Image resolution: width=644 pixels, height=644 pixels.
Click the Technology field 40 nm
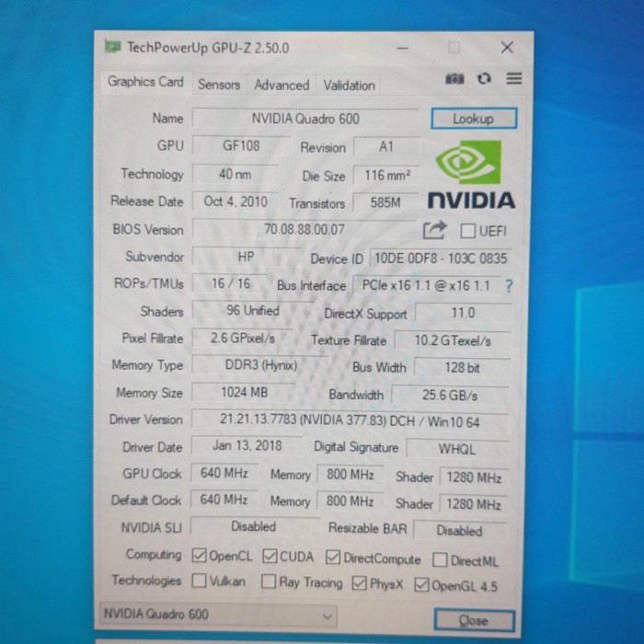236,174
